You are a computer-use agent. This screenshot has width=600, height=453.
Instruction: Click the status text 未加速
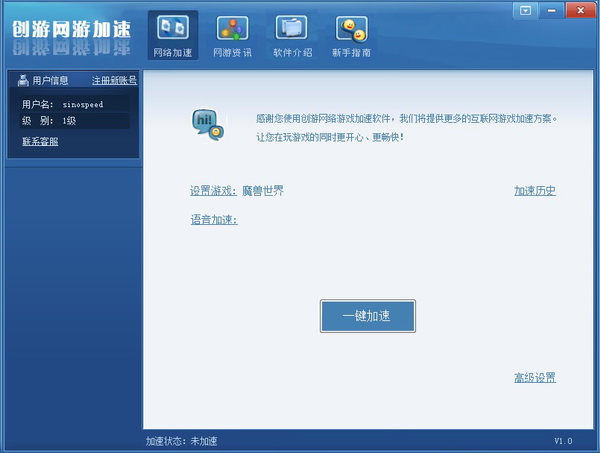[x=204, y=441]
